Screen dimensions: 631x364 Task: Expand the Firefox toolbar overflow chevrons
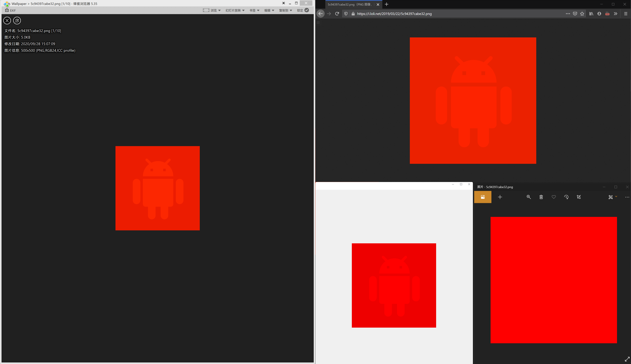(x=615, y=14)
